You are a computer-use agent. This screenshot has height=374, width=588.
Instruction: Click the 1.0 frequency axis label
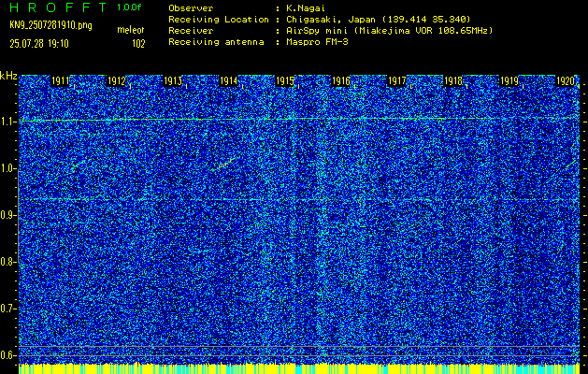point(8,169)
